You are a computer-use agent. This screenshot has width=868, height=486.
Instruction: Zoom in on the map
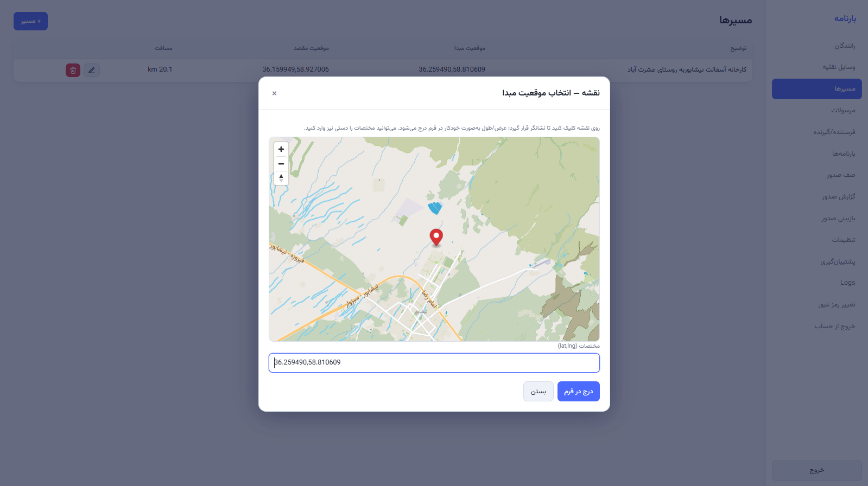tap(281, 149)
